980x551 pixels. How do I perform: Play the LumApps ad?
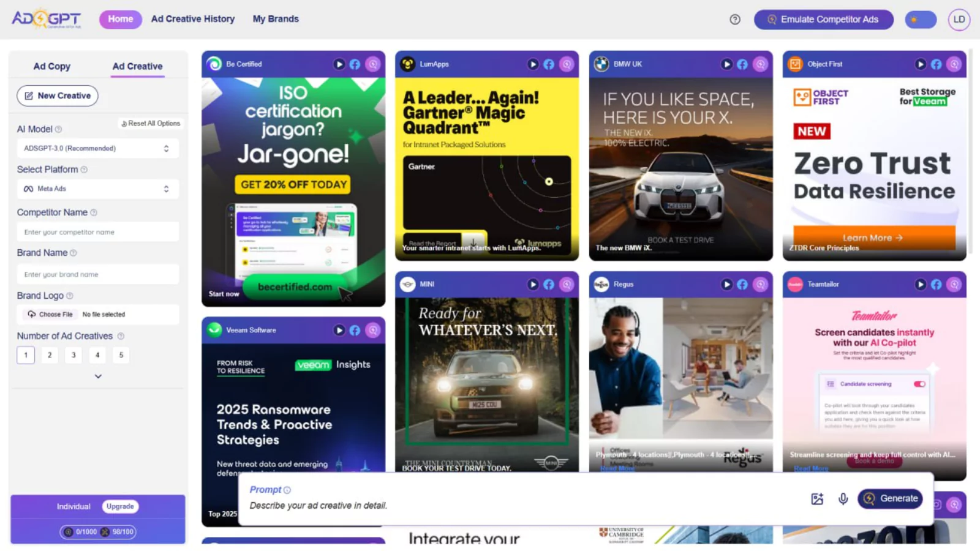(533, 64)
